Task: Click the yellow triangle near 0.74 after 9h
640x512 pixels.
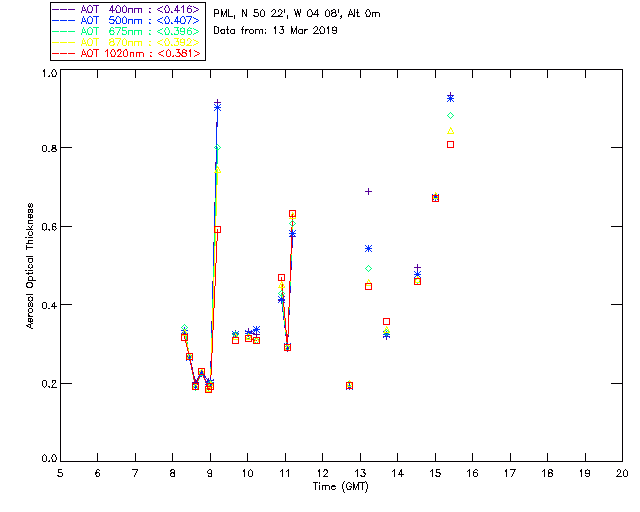Action: pyautogui.click(x=218, y=170)
